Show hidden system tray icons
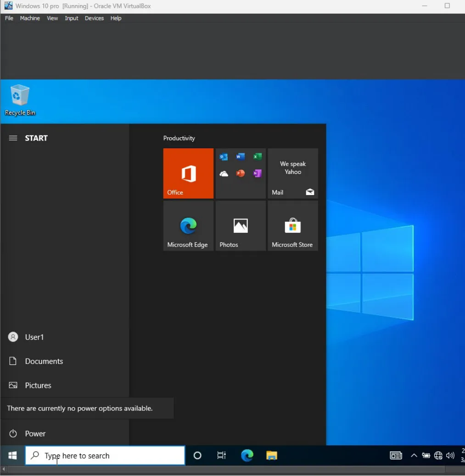This screenshot has height=476, width=465. pos(414,455)
